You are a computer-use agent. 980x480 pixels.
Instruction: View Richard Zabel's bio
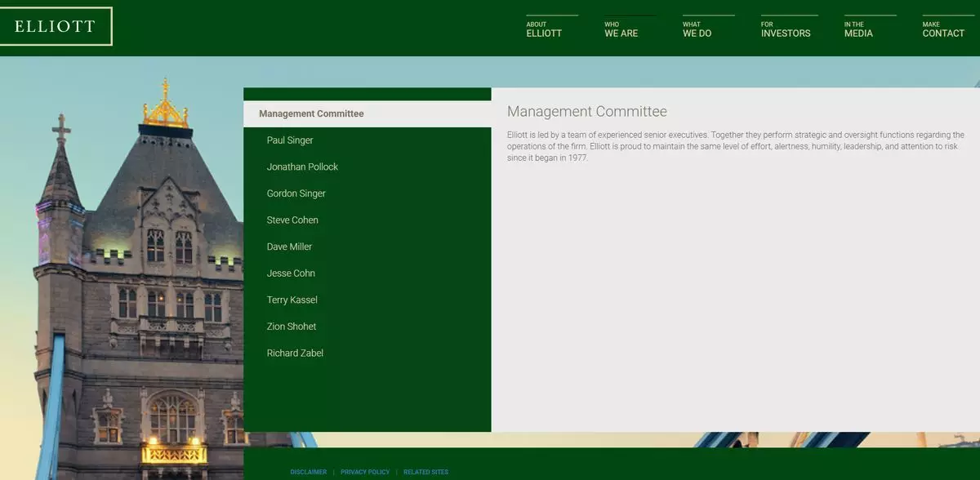pos(295,353)
